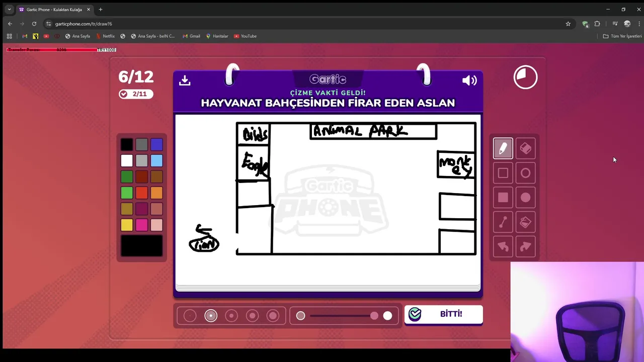
Task: Pick the red color swatch
Action: [x=141, y=193]
